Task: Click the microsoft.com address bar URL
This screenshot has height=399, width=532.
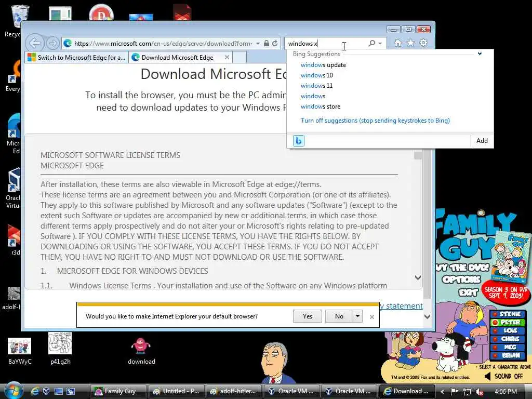Action: [x=163, y=44]
